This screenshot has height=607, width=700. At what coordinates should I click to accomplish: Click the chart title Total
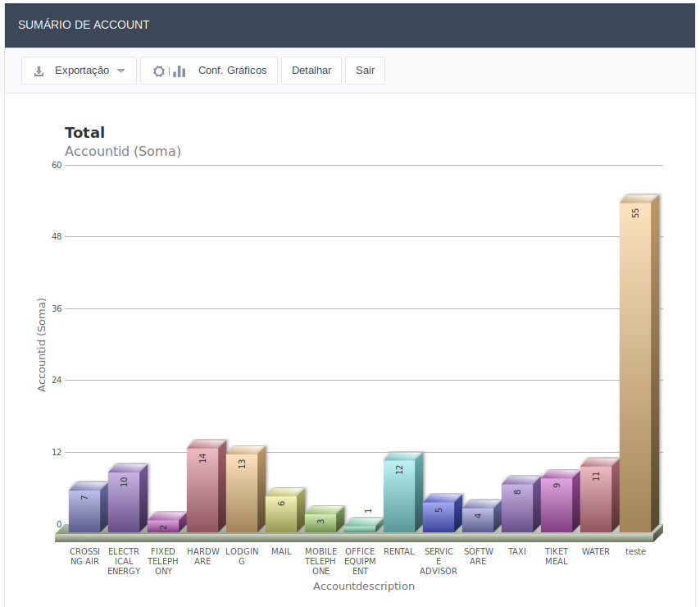(84, 133)
